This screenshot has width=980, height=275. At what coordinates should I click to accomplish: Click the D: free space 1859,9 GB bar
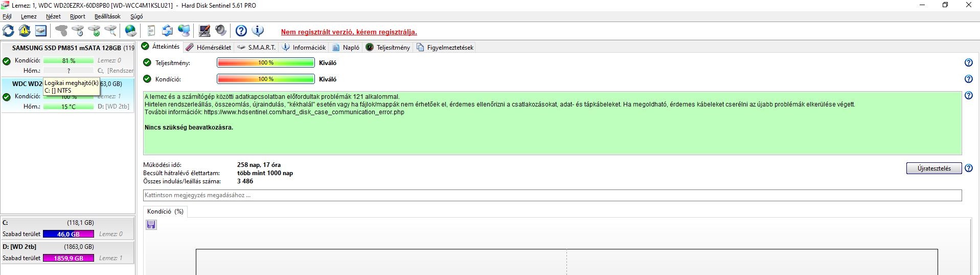(69, 258)
